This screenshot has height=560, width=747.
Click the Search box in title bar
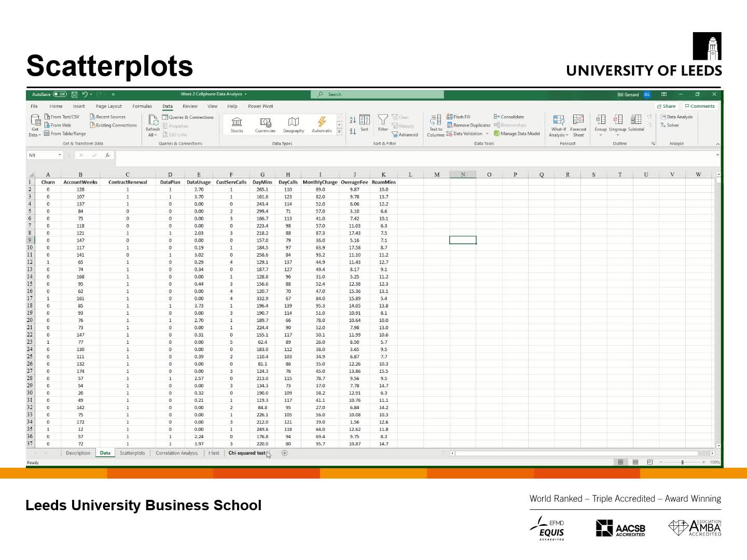point(377,94)
